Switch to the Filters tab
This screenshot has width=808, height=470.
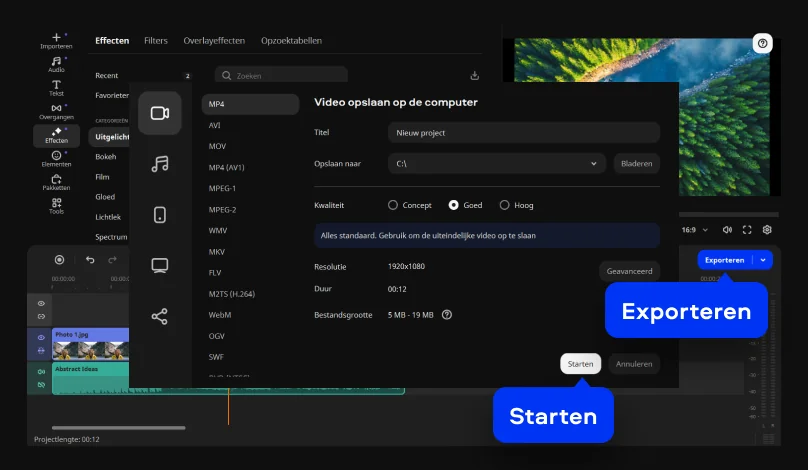coord(155,41)
